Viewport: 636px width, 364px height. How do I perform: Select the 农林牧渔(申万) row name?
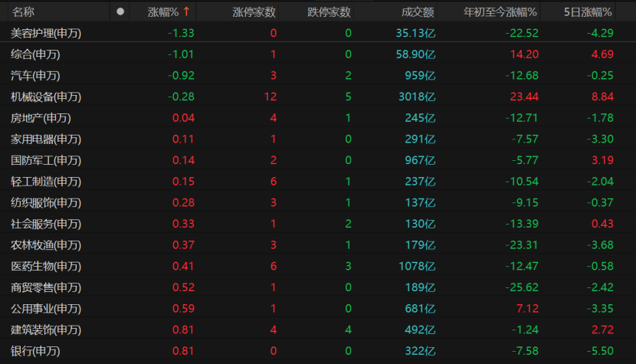pos(46,245)
